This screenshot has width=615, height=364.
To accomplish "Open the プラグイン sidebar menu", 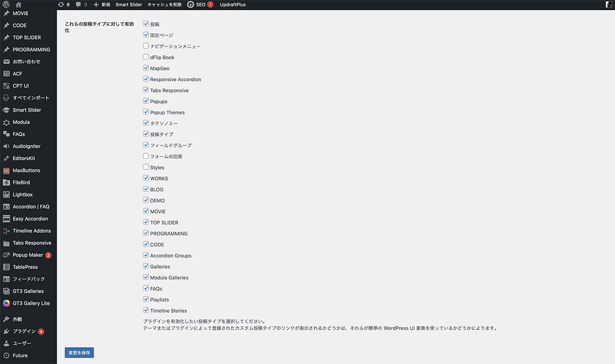I will pos(24,331).
